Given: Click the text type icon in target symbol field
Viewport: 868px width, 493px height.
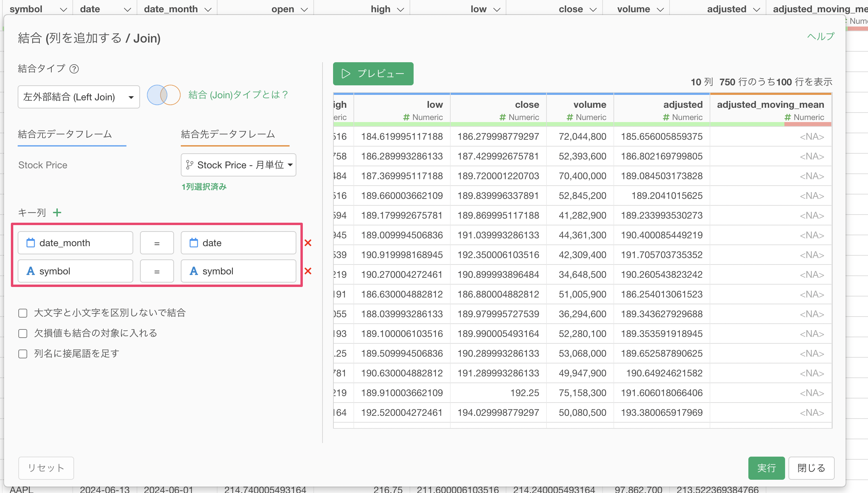Looking at the screenshot, I should 194,271.
